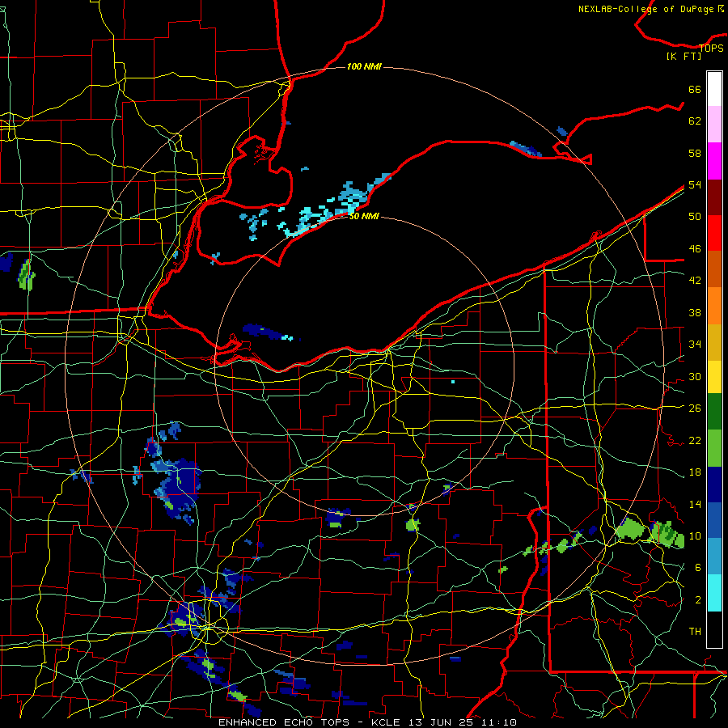Click the "30" legend value
This screenshot has width=728, height=728.
coord(695,376)
